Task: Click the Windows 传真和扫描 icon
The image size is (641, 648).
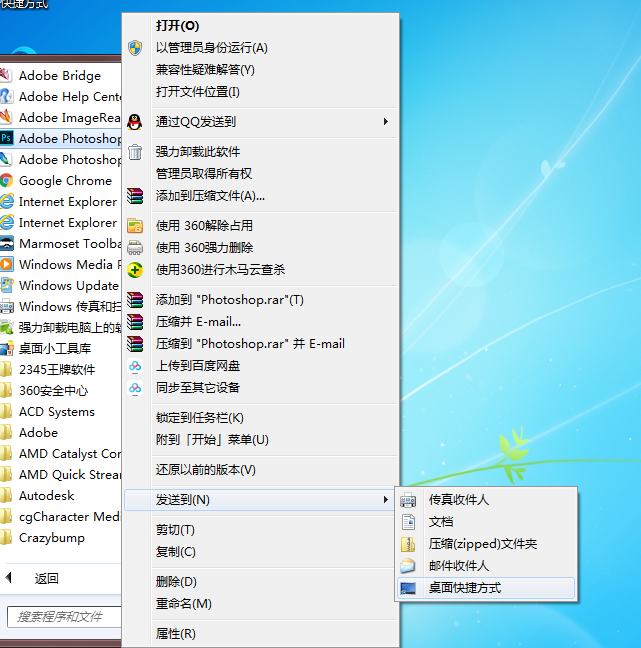Action: (x=6, y=306)
